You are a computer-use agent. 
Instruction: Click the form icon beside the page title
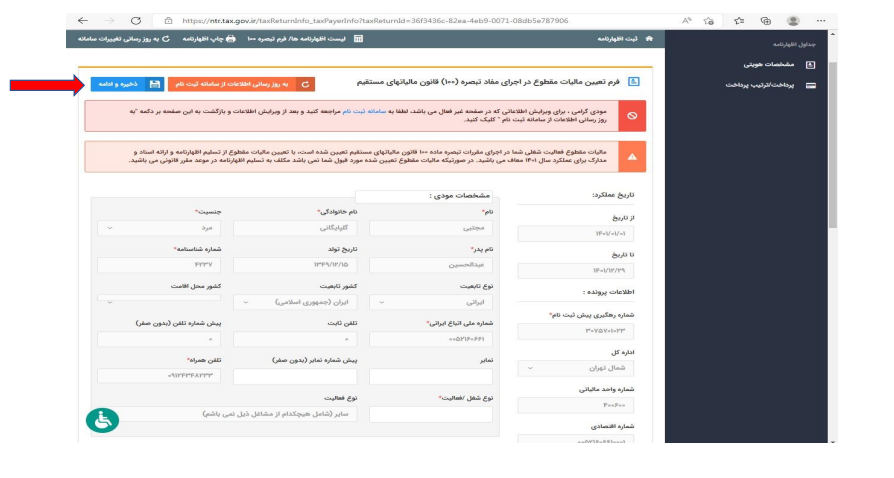[x=633, y=82]
